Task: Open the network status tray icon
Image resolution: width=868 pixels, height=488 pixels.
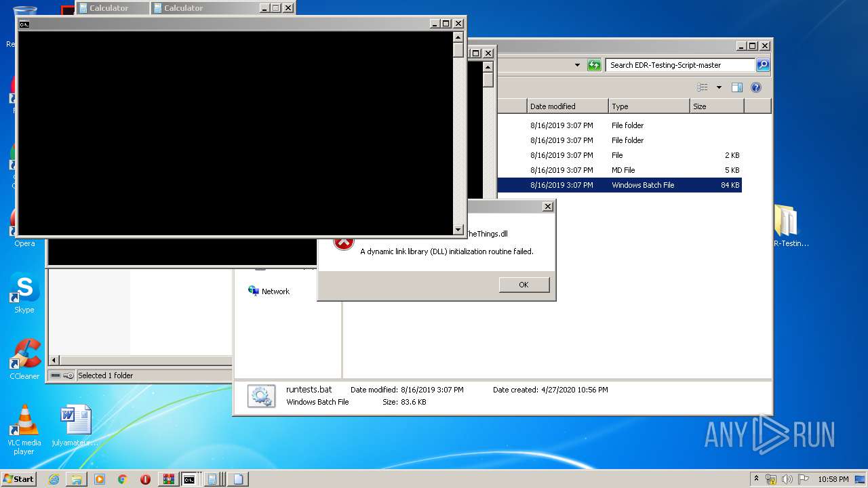Action: coord(771,479)
